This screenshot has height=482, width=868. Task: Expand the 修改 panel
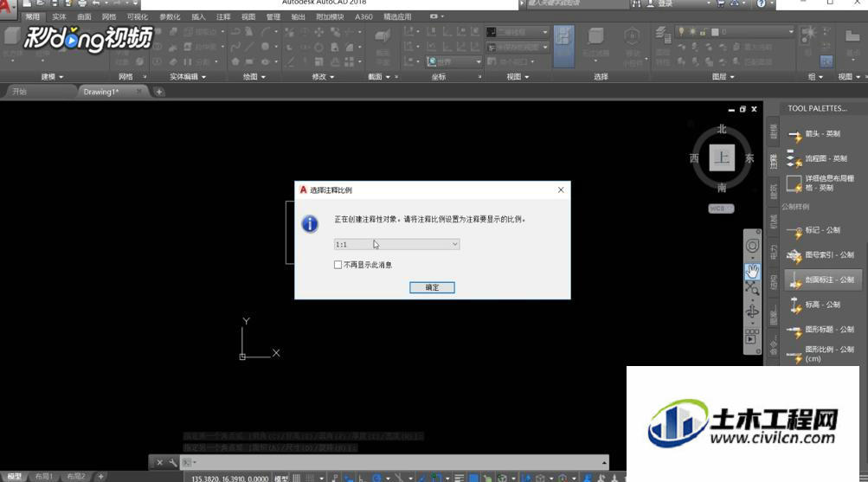pos(323,77)
